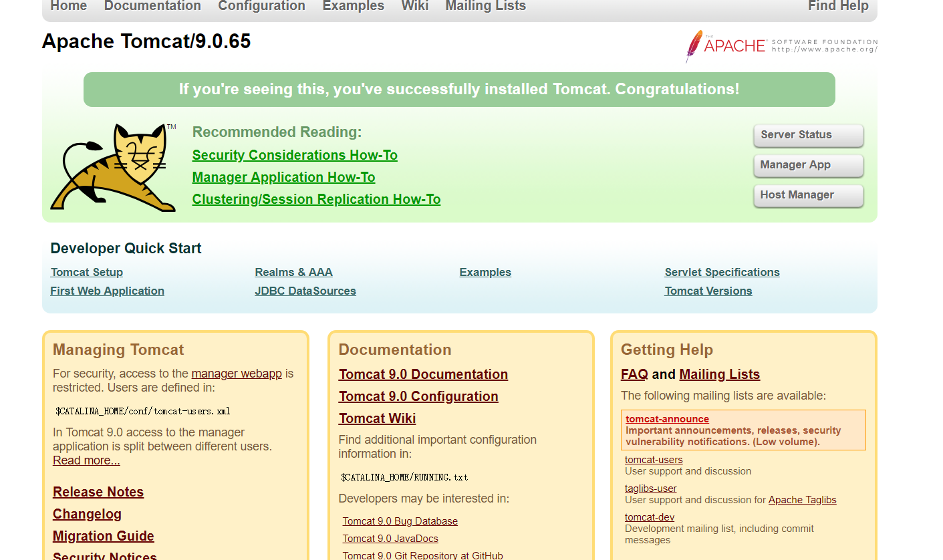Viewport: 943px width, 560px height.
Task: Open the First Web Application link
Action: [x=107, y=291]
